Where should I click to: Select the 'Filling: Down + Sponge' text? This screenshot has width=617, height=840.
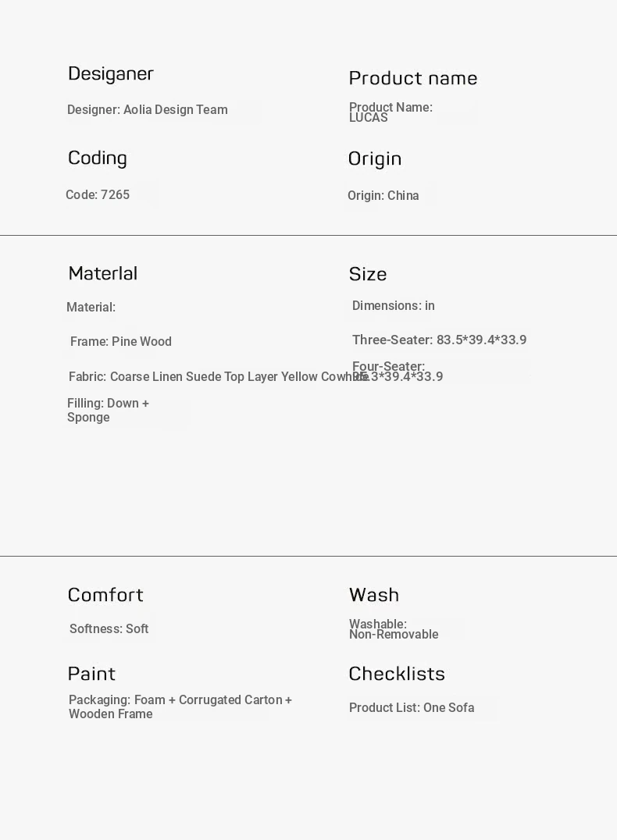(108, 411)
